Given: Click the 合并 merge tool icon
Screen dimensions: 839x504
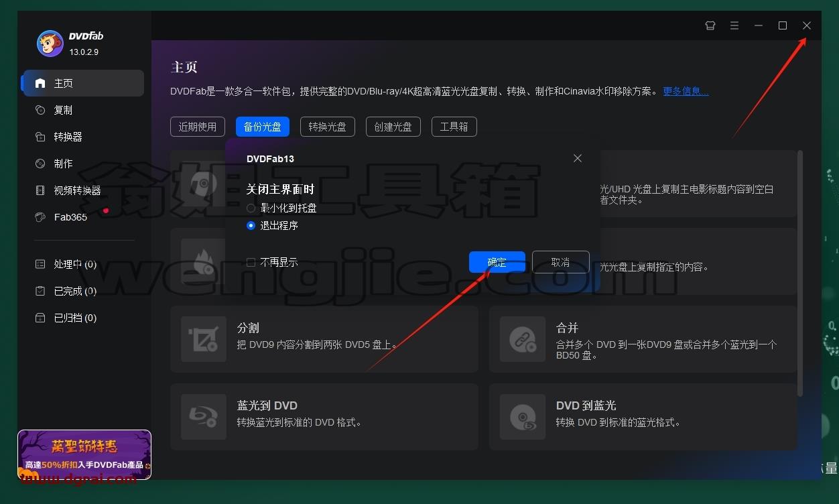Looking at the screenshot, I should pos(523,339).
